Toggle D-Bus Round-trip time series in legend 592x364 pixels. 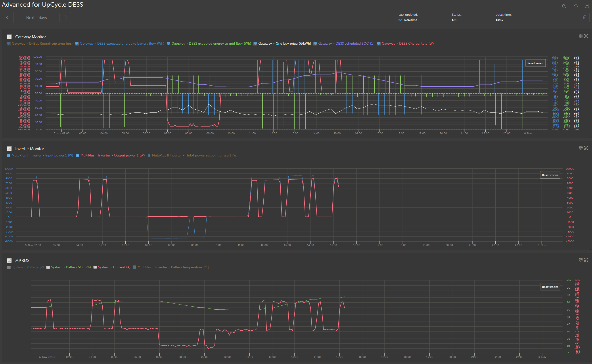coord(42,44)
